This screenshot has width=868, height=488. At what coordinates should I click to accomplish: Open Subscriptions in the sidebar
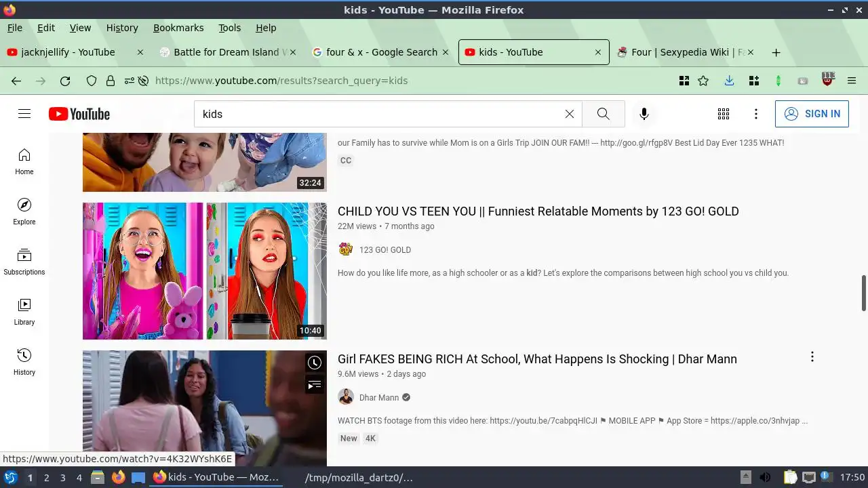(x=24, y=262)
